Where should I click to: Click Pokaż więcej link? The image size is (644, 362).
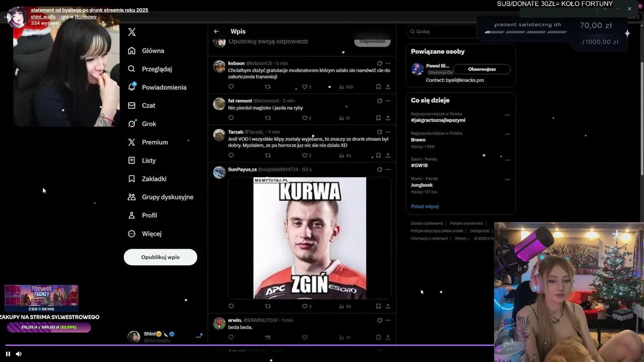[425, 207]
